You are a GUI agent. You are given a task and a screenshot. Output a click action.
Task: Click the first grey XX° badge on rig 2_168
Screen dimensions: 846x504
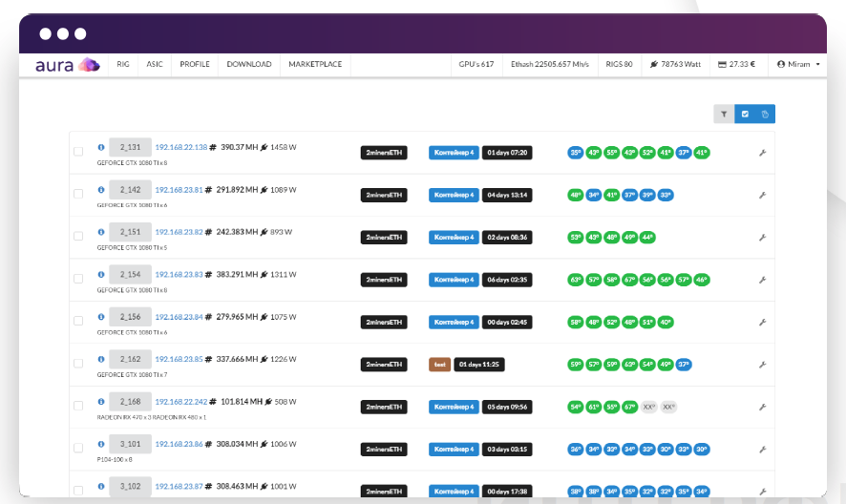click(649, 407)
